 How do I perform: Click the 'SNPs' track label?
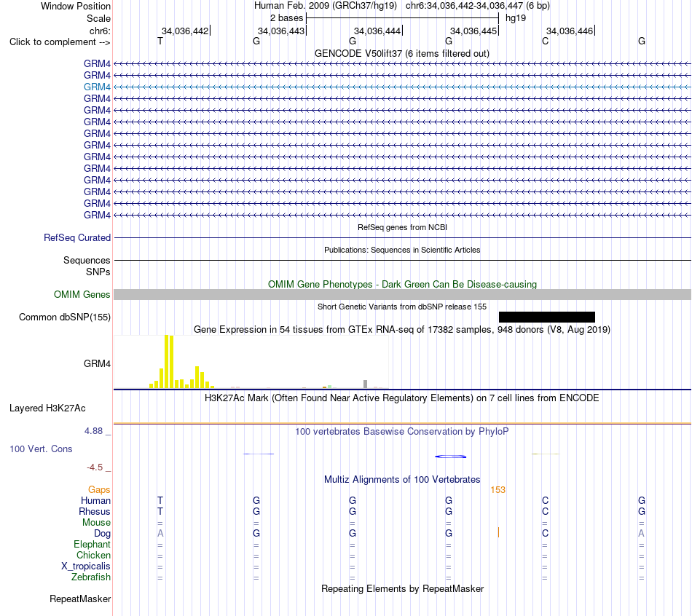(x=98, y=272)
